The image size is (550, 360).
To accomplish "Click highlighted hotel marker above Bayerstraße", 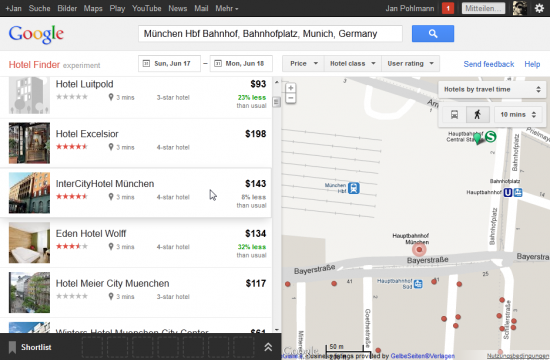I will click(419, 250).
